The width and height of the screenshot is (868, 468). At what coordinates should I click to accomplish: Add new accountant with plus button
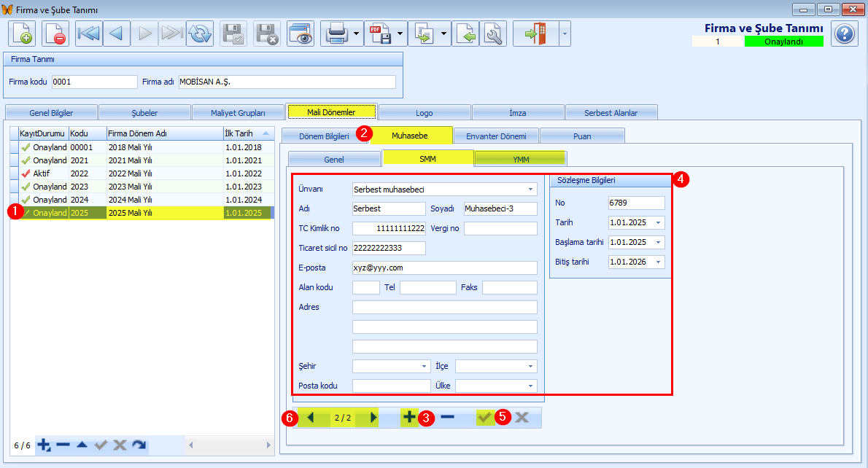[x=409, y=417]
